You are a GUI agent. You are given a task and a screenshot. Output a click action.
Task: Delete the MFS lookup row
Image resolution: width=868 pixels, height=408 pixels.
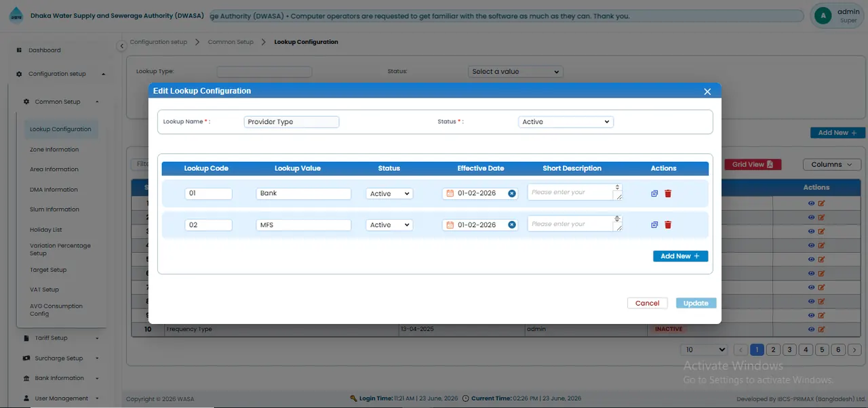tap(668, 225)
